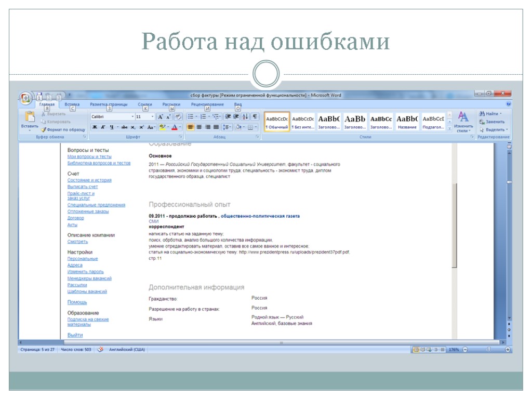The height and width of the screenshot is (399, 532).
Task: Click the Save icon in quick access toolbar
Action: (39, 95)
